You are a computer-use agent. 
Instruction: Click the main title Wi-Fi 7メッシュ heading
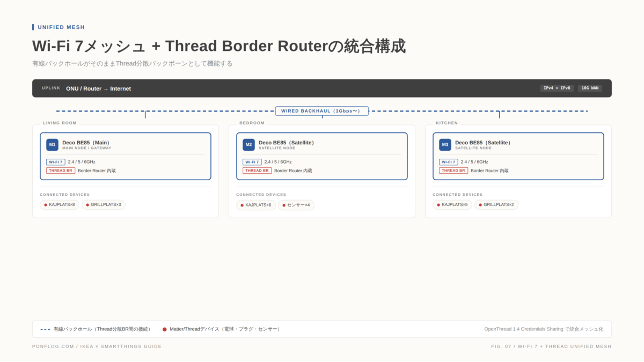click(x=219, y=46)
